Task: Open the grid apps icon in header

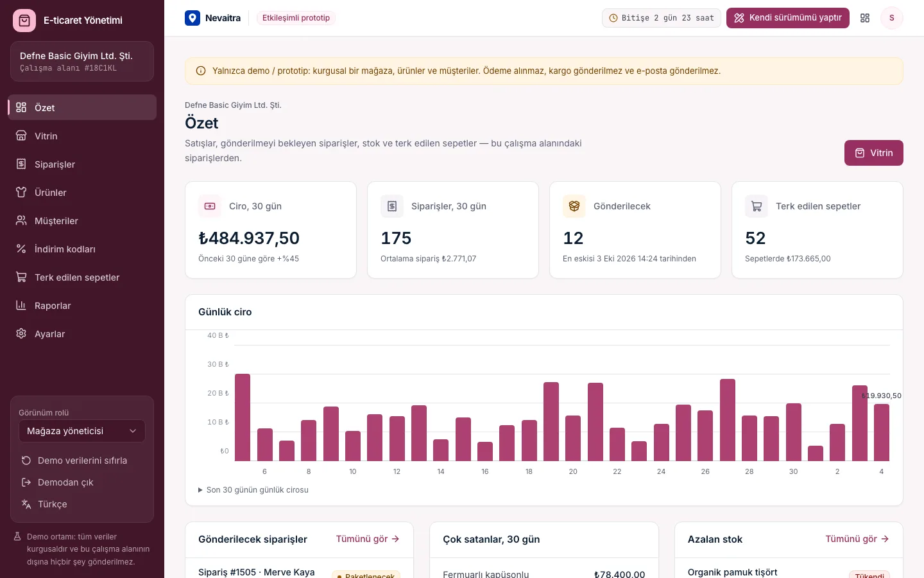Action: tap(865, 18)
